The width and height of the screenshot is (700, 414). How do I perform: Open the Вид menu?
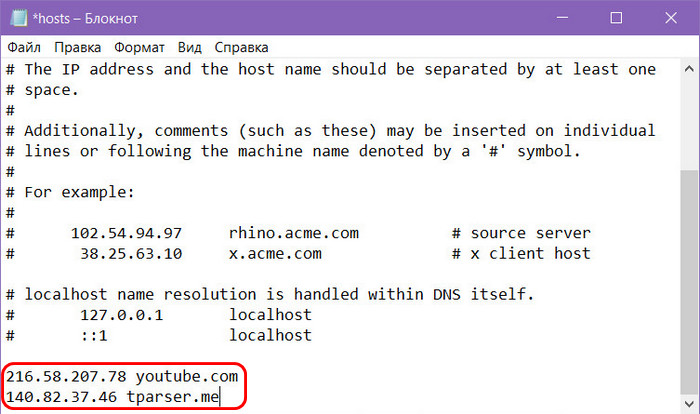point(190,47)
